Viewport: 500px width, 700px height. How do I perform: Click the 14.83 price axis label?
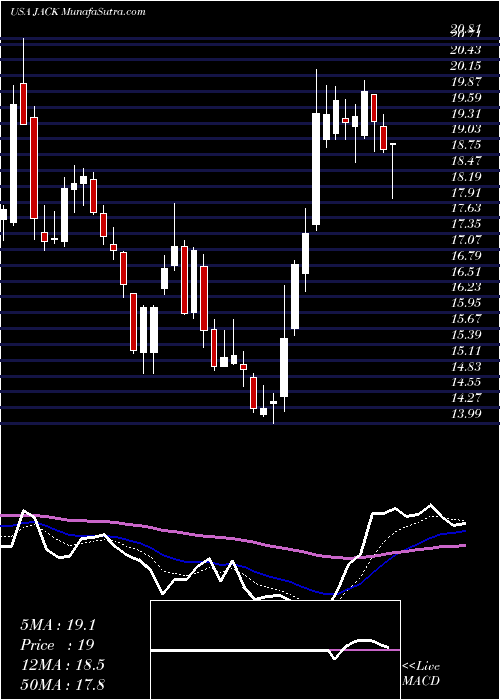click(465, 367)
